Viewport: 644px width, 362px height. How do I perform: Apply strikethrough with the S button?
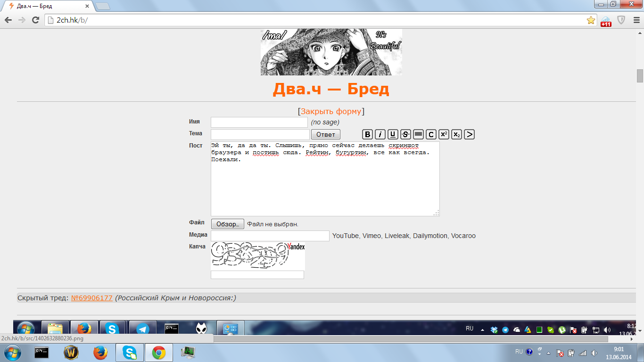pos(405,134)
